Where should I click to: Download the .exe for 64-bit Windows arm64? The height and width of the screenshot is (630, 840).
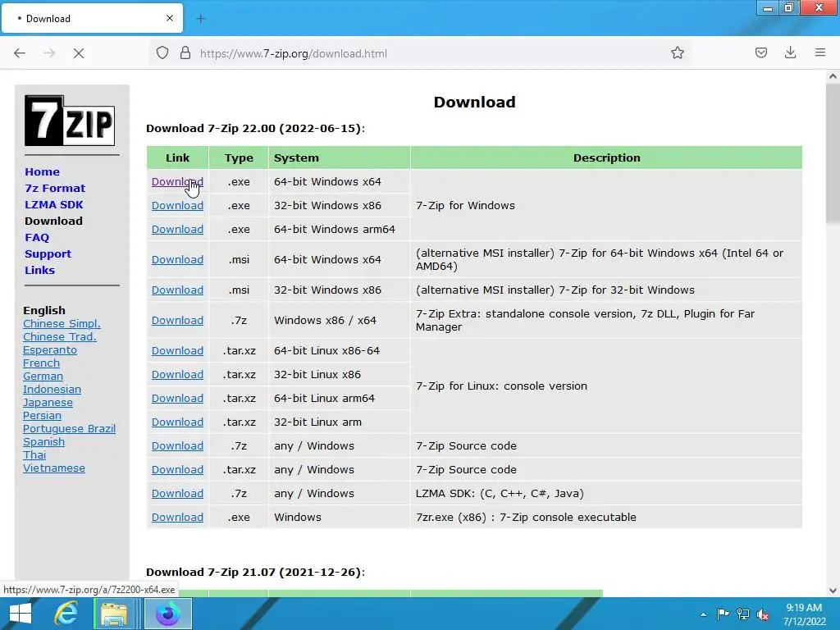click(177, 230)
